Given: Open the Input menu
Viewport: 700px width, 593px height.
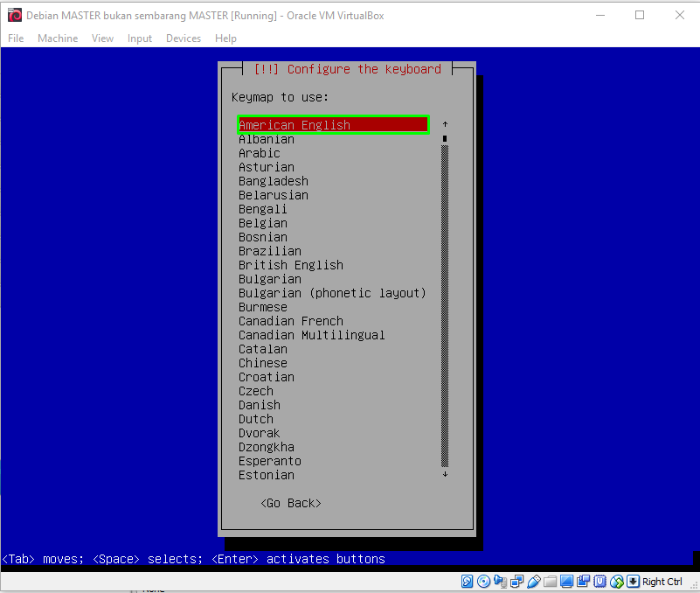Looking at the screenshot, I should 140,38.
